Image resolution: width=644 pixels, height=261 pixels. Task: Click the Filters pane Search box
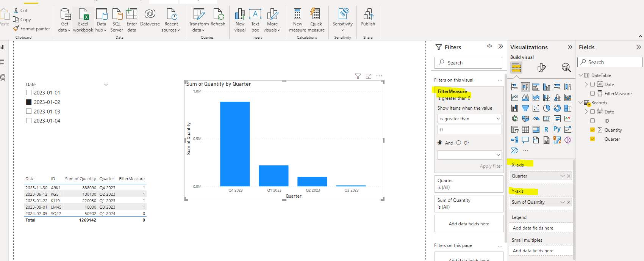pos(468,63)
